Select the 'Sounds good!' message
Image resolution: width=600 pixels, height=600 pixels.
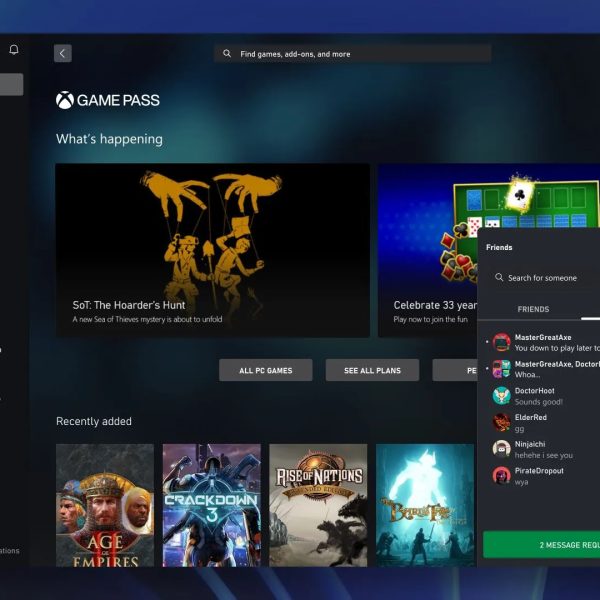[538, 402]
